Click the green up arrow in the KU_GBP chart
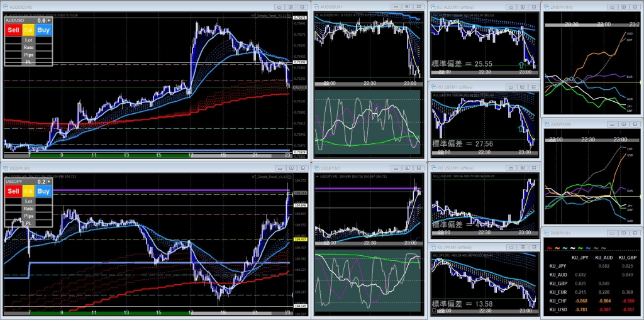This screenshot has height=320, width=644. [x=521, y=128]
